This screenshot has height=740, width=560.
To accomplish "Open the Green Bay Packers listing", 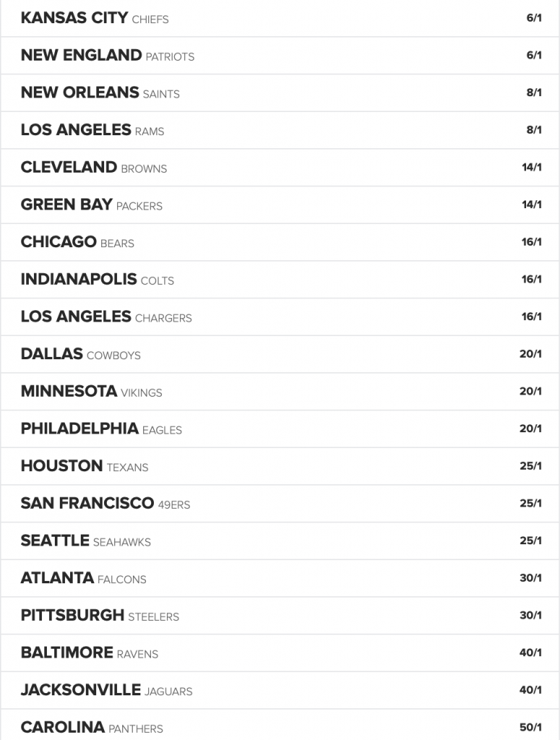I will [280, 205].
